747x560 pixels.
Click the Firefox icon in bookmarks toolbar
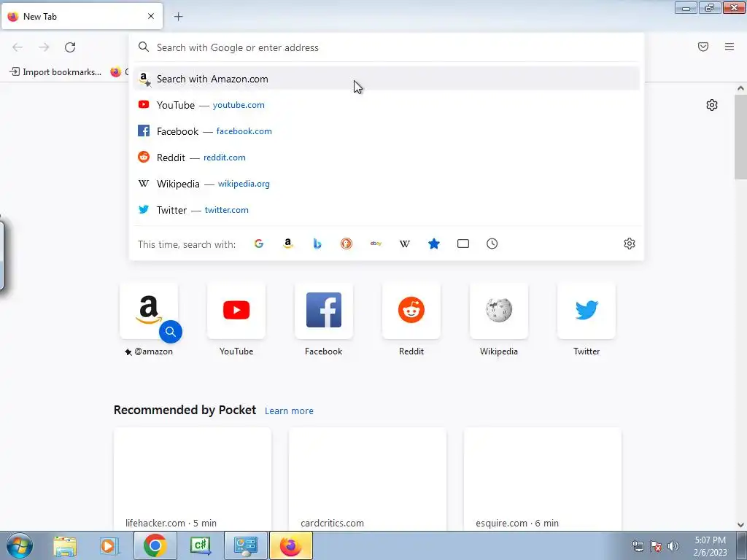pos(116,72)
